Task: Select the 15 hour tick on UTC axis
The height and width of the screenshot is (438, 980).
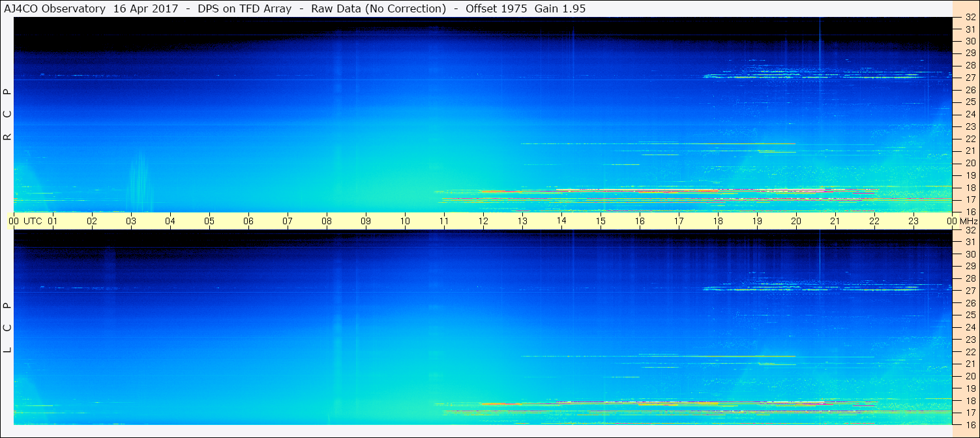Action: (601, 221)
